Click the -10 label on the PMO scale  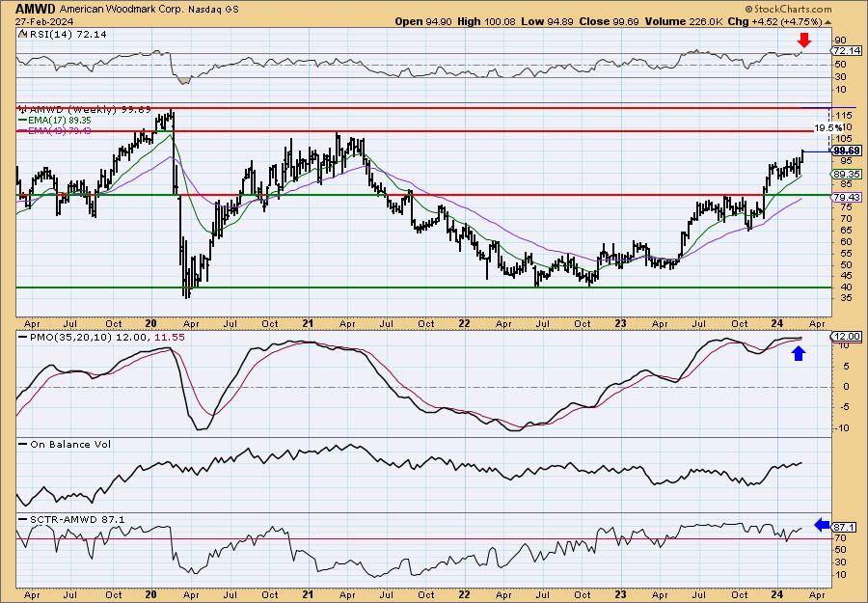[x=841, y=428]
